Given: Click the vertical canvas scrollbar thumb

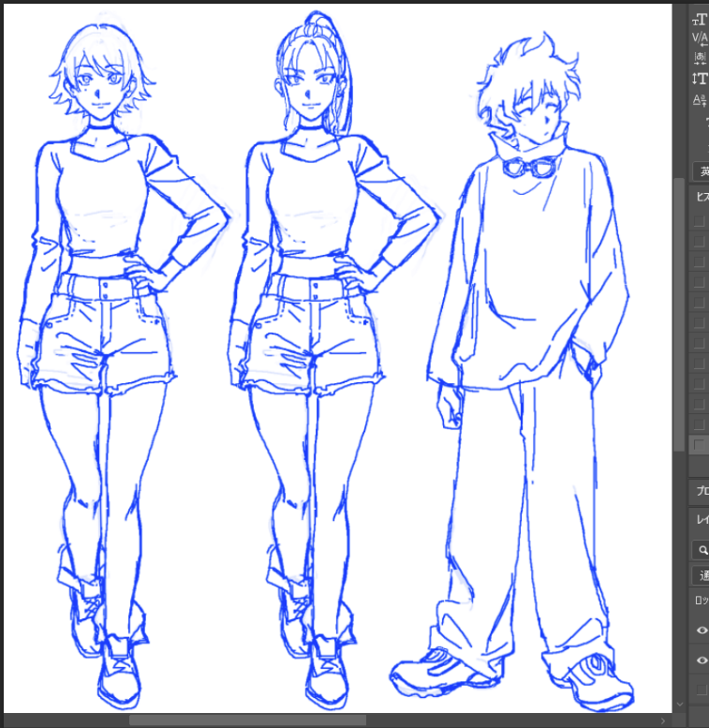Looking at the screenshot, I should (x=679, y=314).
